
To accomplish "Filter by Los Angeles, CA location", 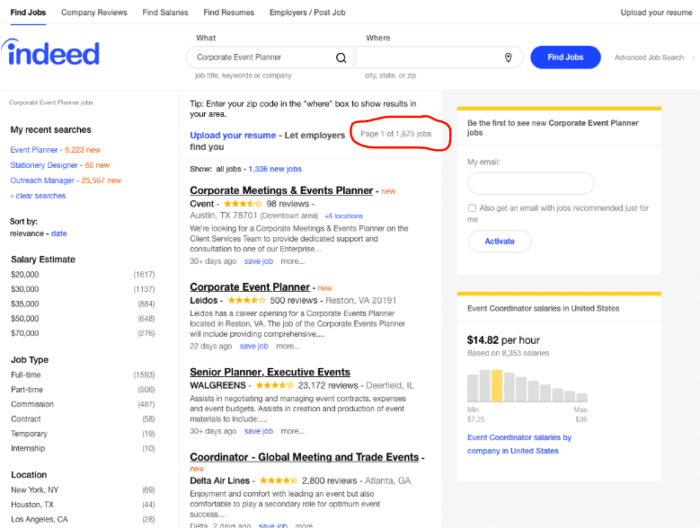I will pos(39,520).
